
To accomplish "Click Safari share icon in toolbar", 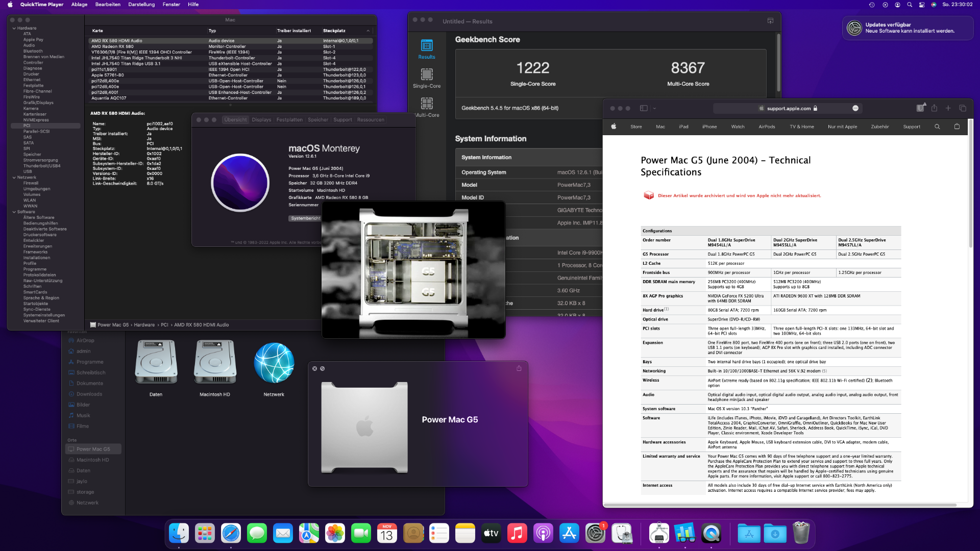I will [x=934, y=108].
